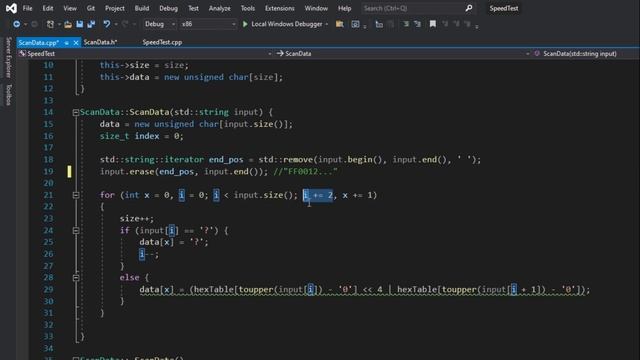The image size is (640, 360).
Task: Open the View menu
Action: coord(70,8)
